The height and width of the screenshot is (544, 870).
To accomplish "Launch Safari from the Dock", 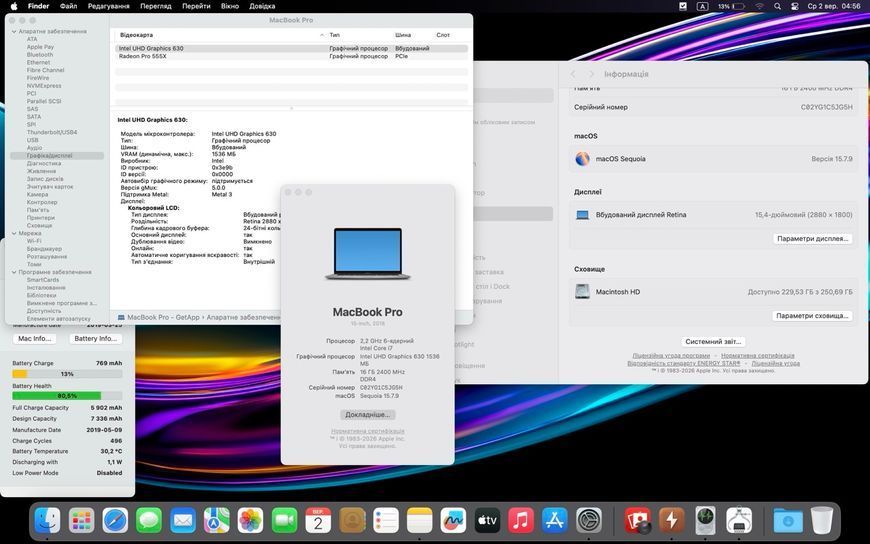I will click(115, 520).
